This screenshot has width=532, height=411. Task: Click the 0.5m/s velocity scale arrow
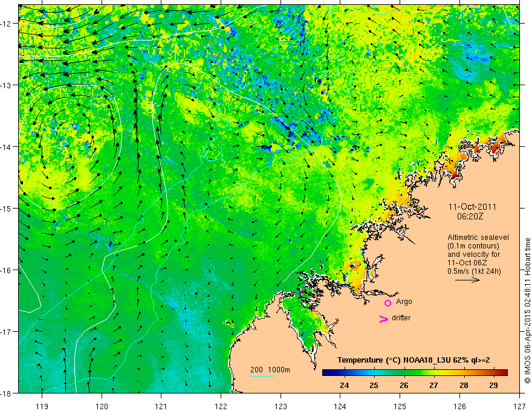(467, 280)
